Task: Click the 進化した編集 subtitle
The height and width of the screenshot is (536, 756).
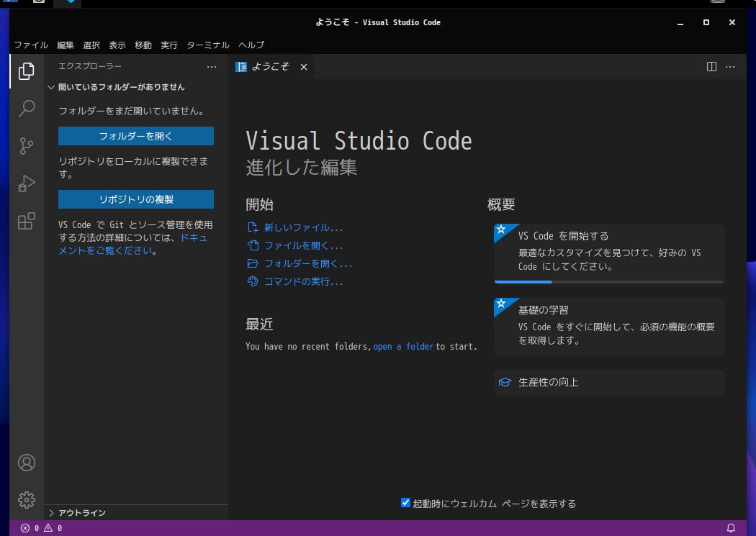Action: click(x=302, y=168)
